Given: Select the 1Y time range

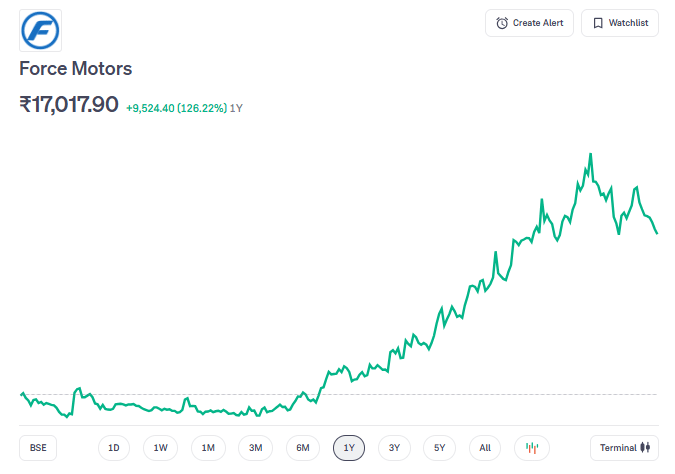Looking at the screenshot, I should coord(349,448).
